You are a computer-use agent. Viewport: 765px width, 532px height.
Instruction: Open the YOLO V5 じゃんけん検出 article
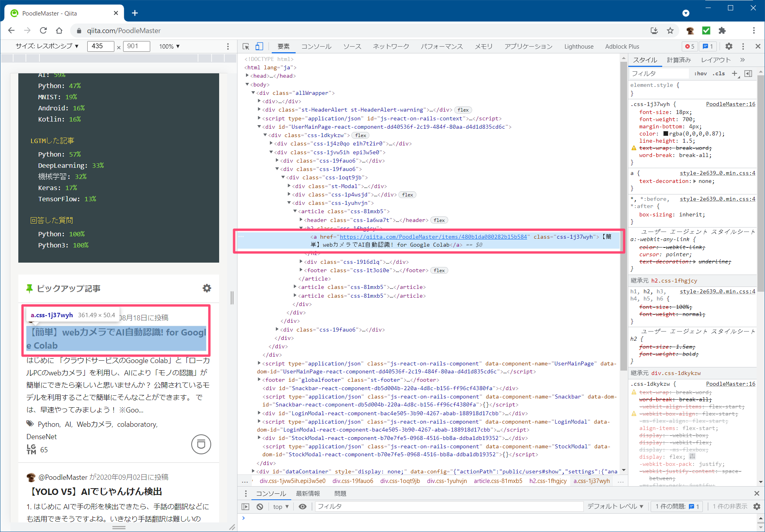pos(96,491)
